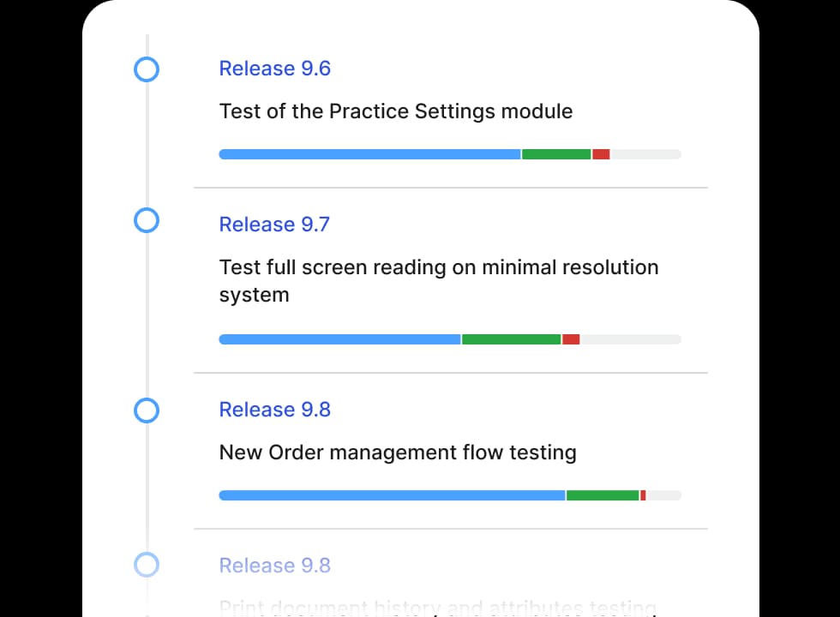Screen dimensions: 840x617
Task: Select the timeline circle beside Release 9.7
Action: (147, 221)
